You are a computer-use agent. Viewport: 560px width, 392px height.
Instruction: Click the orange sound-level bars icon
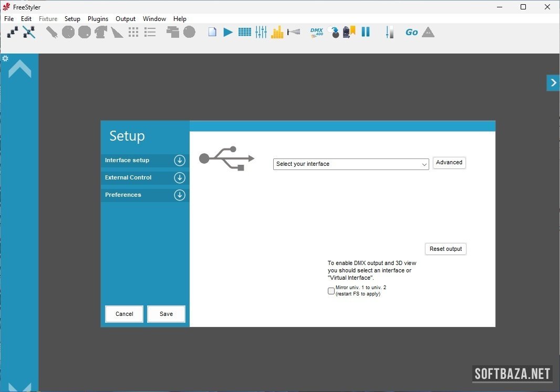(x=277, y=32)
